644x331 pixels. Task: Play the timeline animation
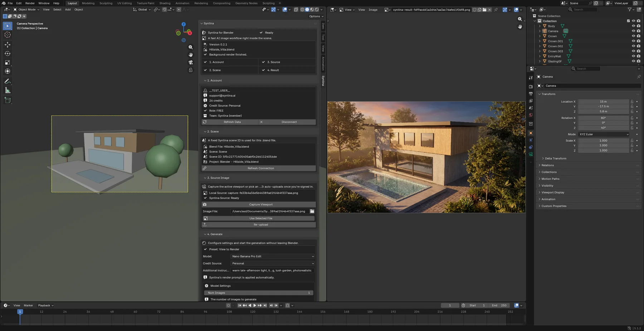pyautogui.click(x=254, y=306)
